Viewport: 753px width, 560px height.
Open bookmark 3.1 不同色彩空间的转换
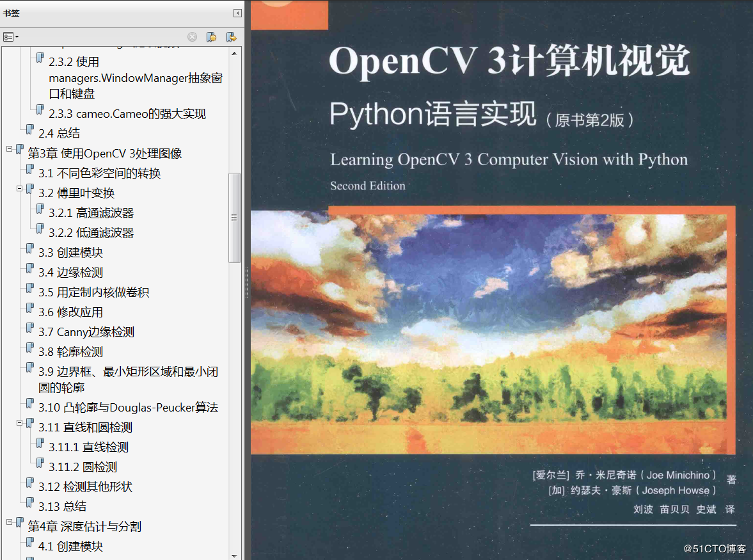point(99,173)
